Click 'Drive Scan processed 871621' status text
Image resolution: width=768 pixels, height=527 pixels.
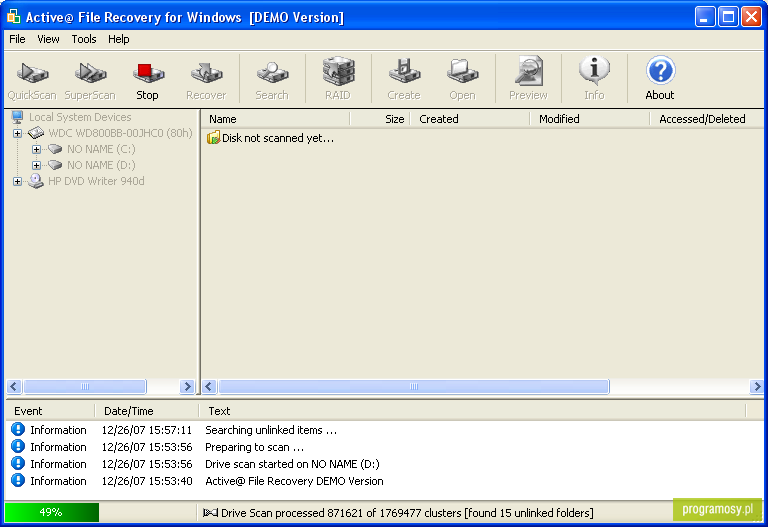(407, 513)
